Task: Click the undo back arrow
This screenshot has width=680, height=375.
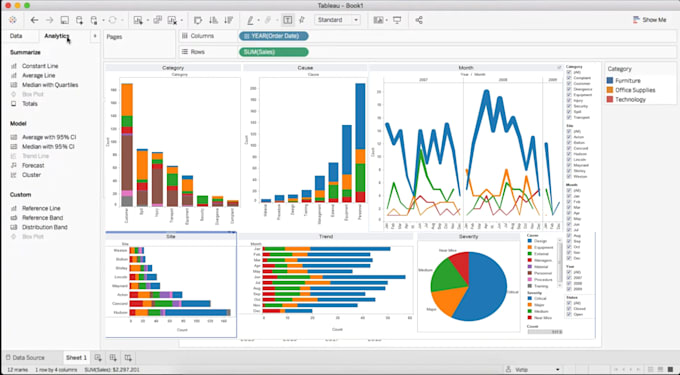Action: point(34,20)
